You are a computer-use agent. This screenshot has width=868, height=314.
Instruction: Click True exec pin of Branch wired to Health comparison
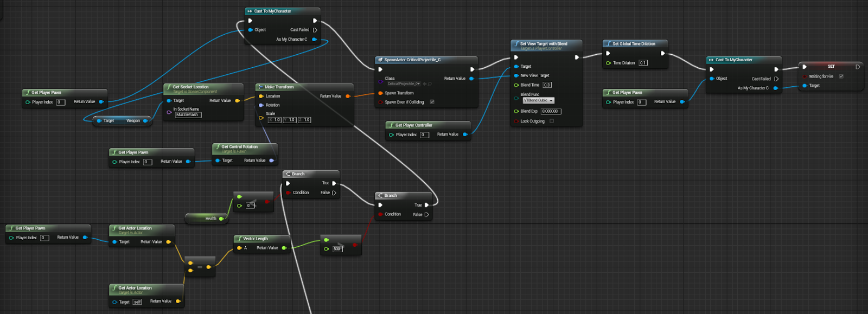(x=334, y=183)
